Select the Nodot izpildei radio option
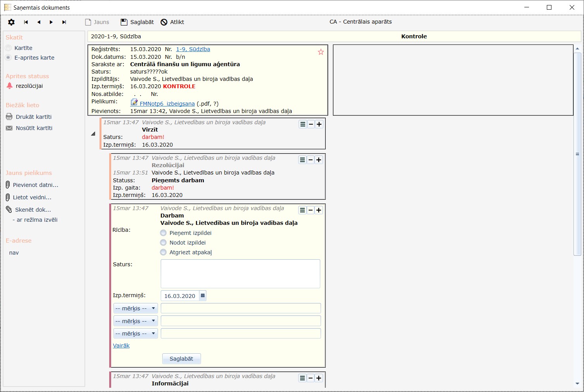Viewport: 584px width, 392px height. (x=163, y=243)
